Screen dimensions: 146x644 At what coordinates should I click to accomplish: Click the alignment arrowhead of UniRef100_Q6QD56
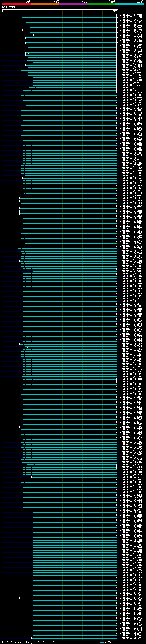(117, 274)
